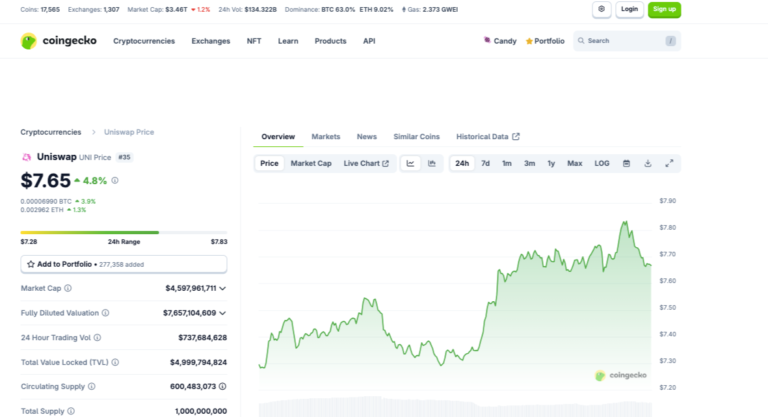768x417 pixels.
Task: Select the 3m time range
Action: click(x=529, y=163)
